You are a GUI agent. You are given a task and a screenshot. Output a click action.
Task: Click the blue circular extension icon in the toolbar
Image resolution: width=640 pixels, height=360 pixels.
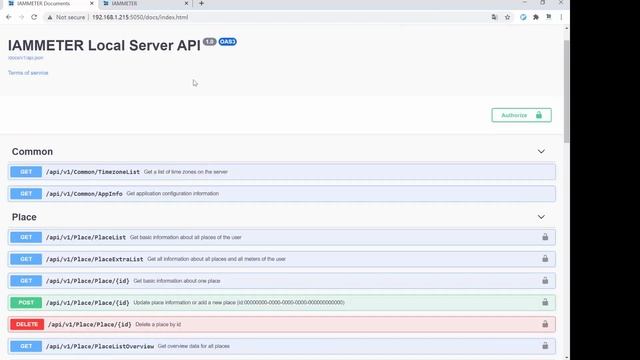(x=523, y=17)
